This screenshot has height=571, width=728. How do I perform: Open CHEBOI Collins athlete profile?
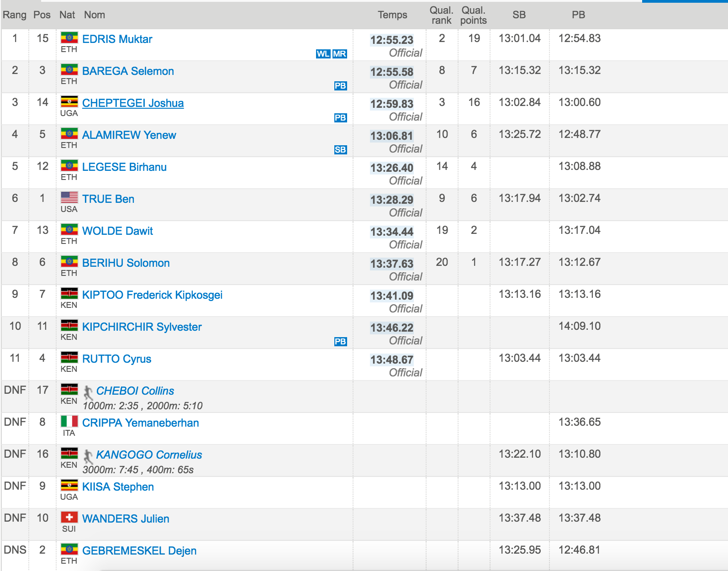[135, 391]
